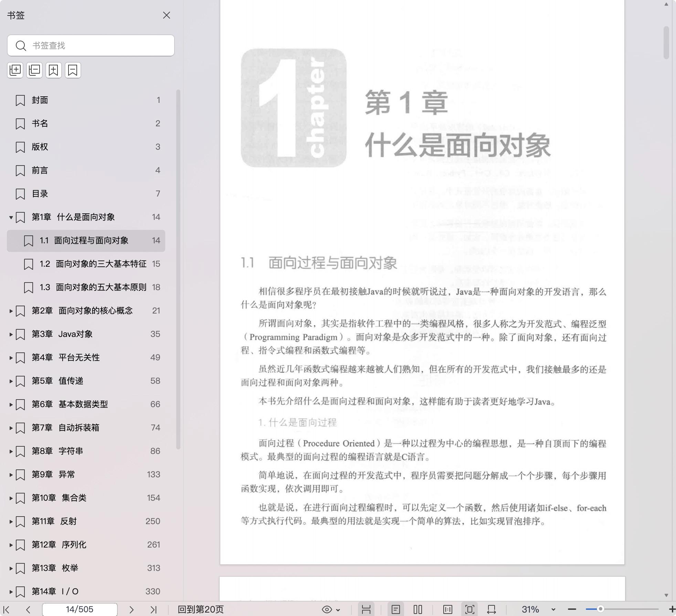
Task: Click the add bookmark icon
Action: pos(54,70)
